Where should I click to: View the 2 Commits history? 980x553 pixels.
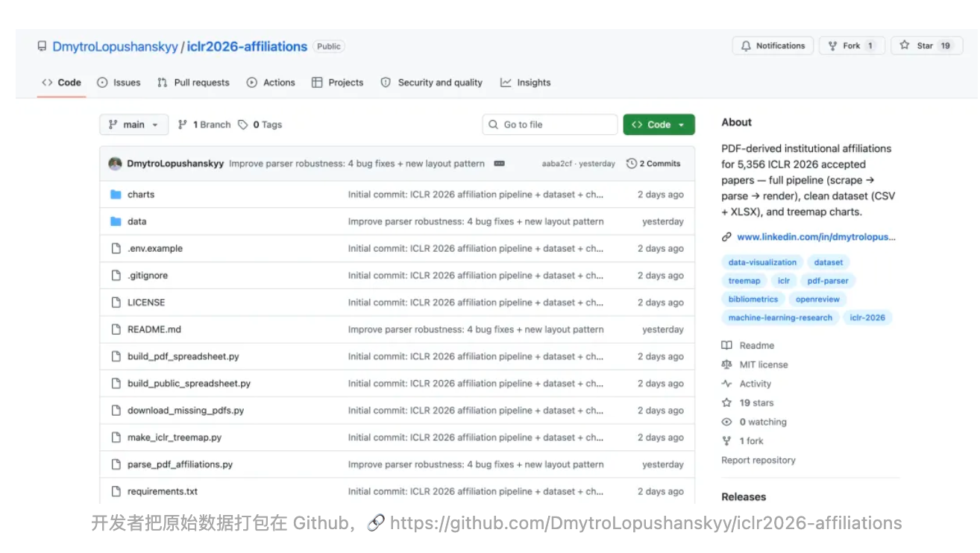(653, 164)
